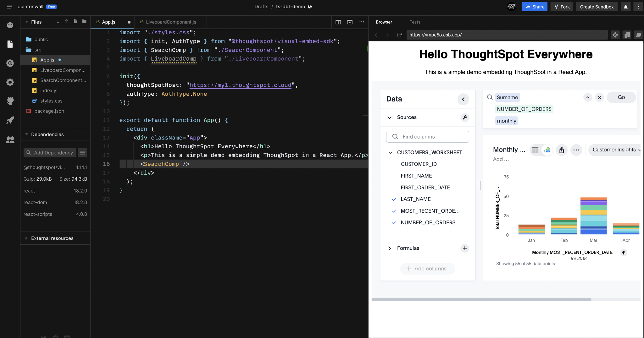Collapse CUSTOMERS_WORKSHEET tree
The width and height of the screenshot is (644, 338).
point(390,153)
